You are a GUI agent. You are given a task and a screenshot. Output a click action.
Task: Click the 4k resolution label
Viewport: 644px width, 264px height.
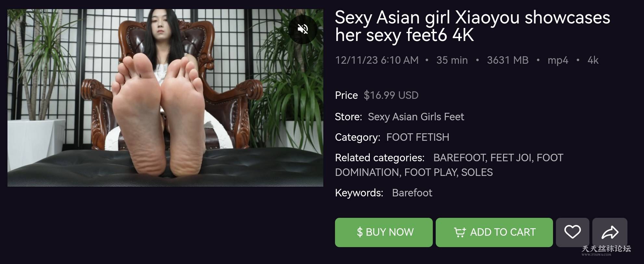[x=593, y=60]
